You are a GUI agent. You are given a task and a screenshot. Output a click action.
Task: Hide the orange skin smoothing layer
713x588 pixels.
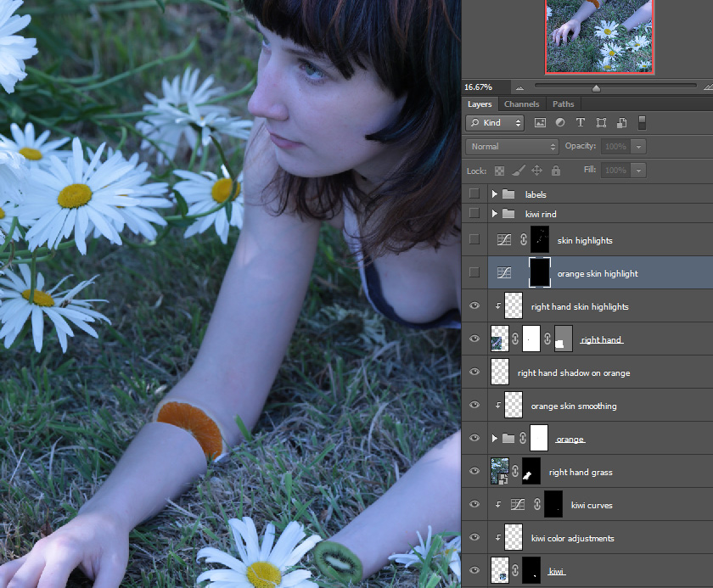point(474,405)
